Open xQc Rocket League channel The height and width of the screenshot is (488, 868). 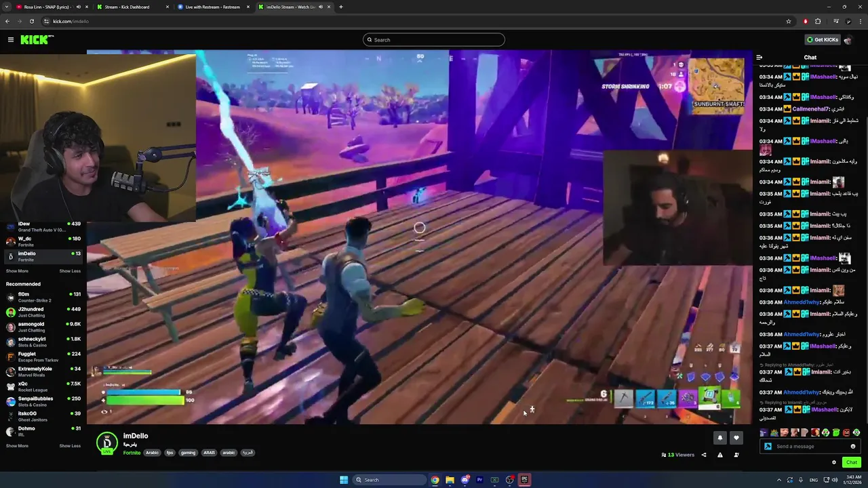[x=43, y=386]
